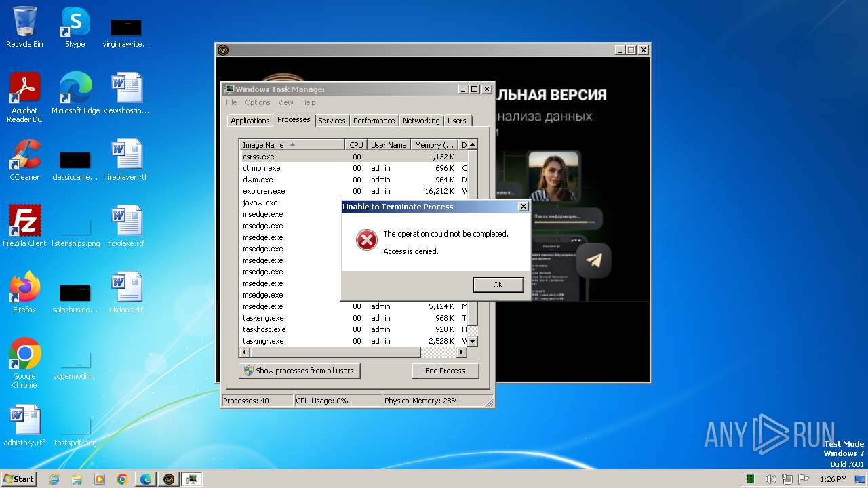Open the Recycle Bin desktop icon
This screenshot has height=488, width=868.
click(24, 27)
